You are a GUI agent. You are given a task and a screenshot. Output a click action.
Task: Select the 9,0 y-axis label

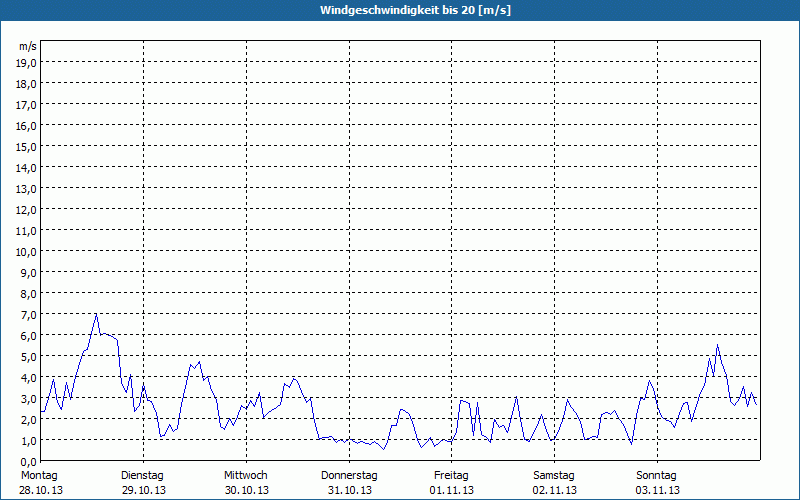(x=29, y=272)
